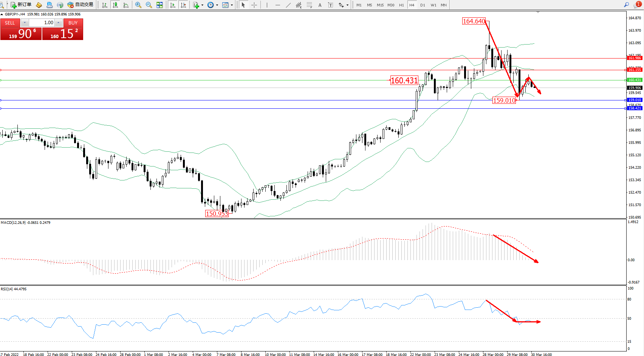Switch chart to candlestick display
The image size is (644, 356).
115,5
